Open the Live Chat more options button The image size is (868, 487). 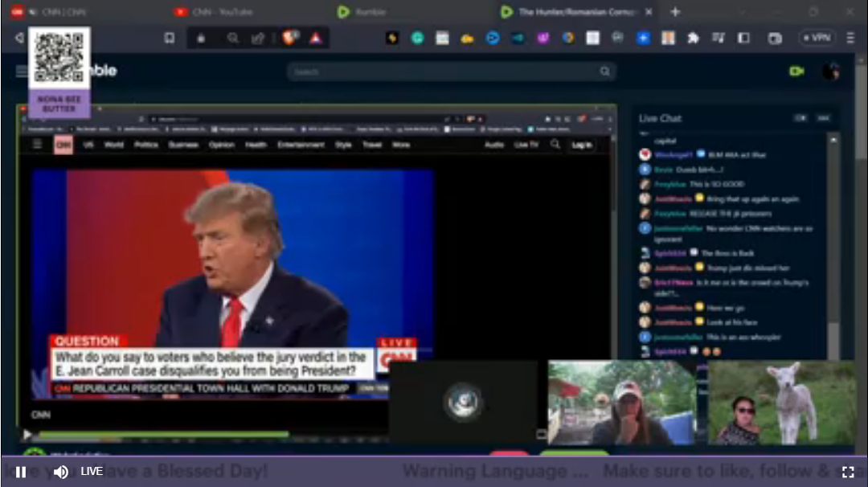point(823,118)
